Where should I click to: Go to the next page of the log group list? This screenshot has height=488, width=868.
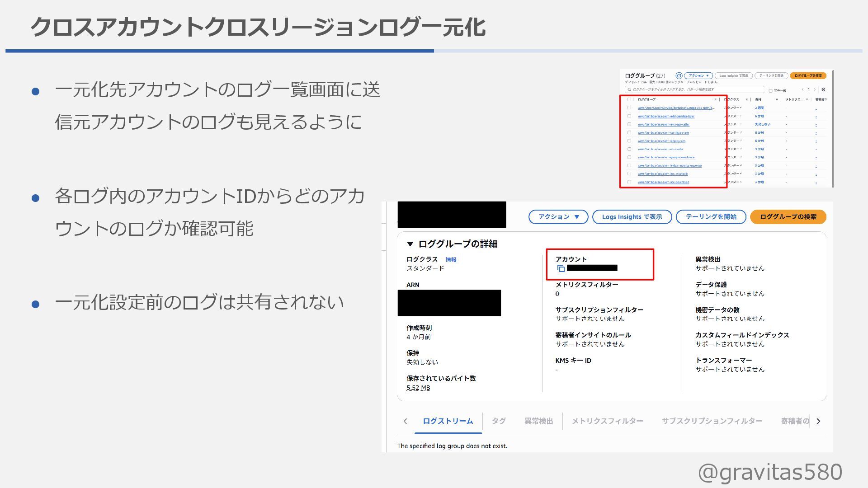pyautogui.click(x=814, y=89)
